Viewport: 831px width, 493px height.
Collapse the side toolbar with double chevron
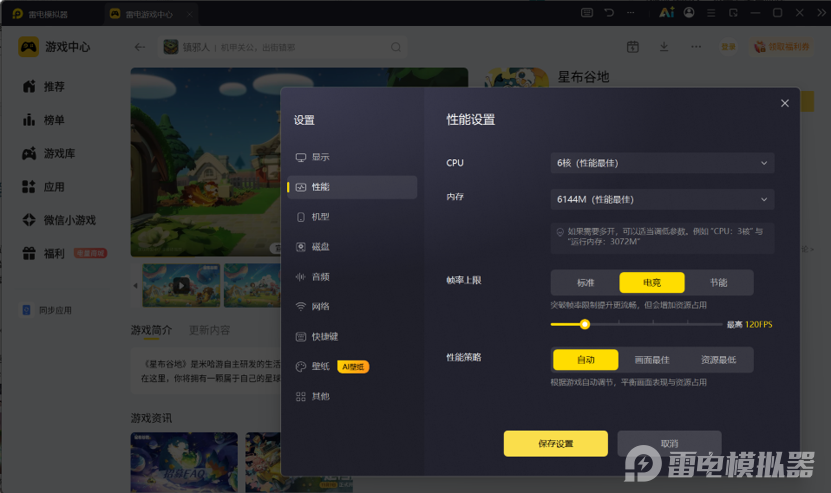coord(821,13)
